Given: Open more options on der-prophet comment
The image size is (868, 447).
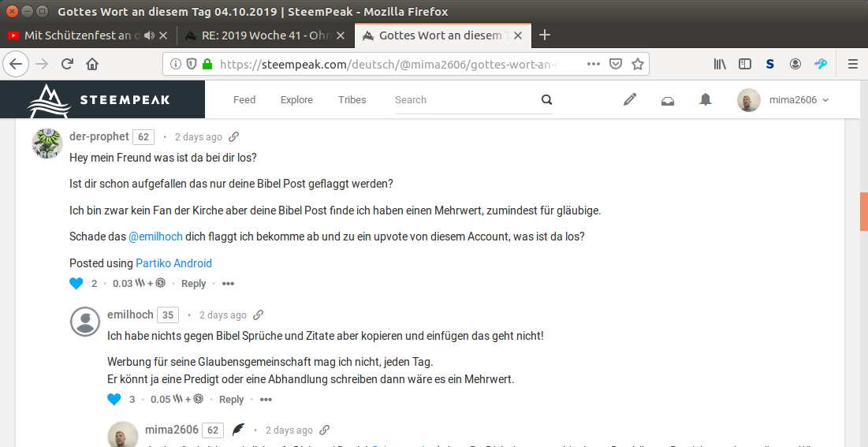Looking at the screenshot, I should click(228, 284).
